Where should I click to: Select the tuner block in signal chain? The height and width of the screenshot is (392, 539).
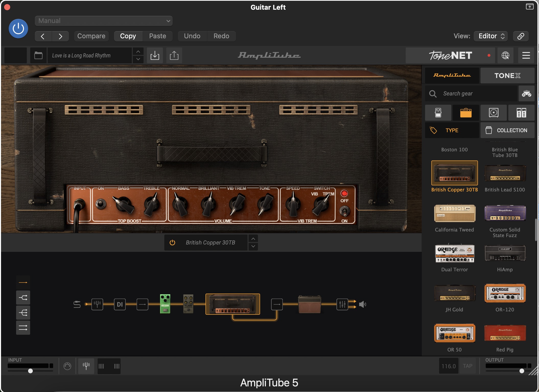point(97,304)
